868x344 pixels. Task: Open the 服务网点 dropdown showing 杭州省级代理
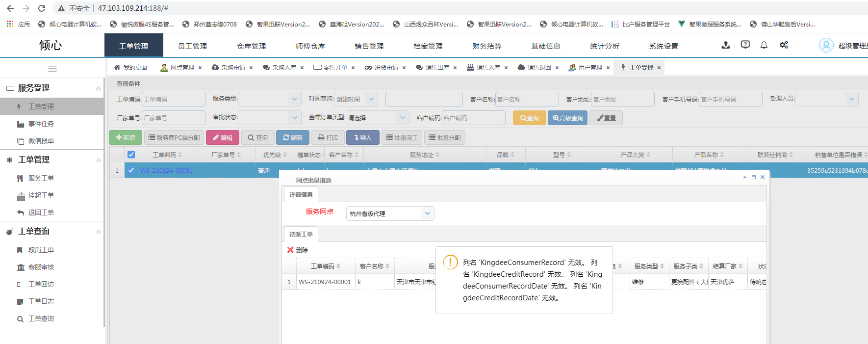click(x=390, y=213)
